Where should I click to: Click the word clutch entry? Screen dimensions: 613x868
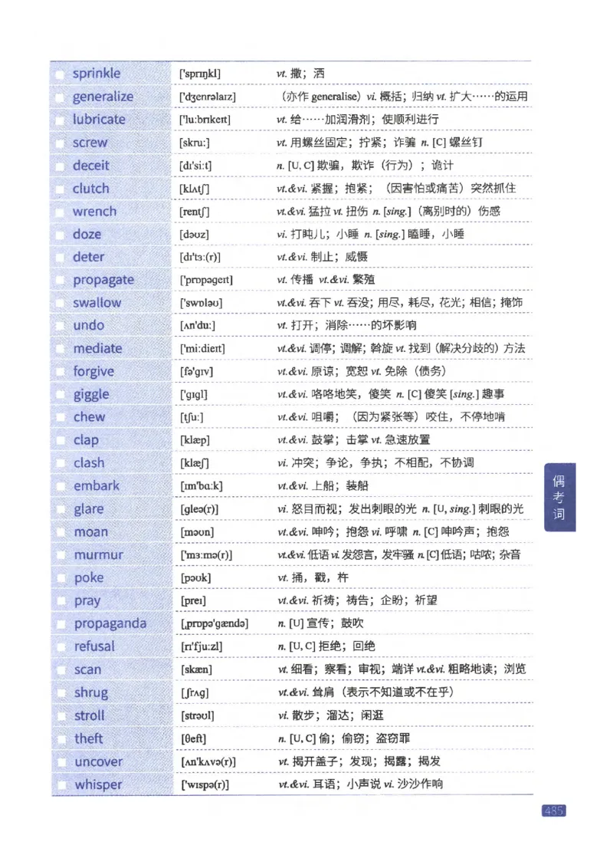(x=90, y=188)
